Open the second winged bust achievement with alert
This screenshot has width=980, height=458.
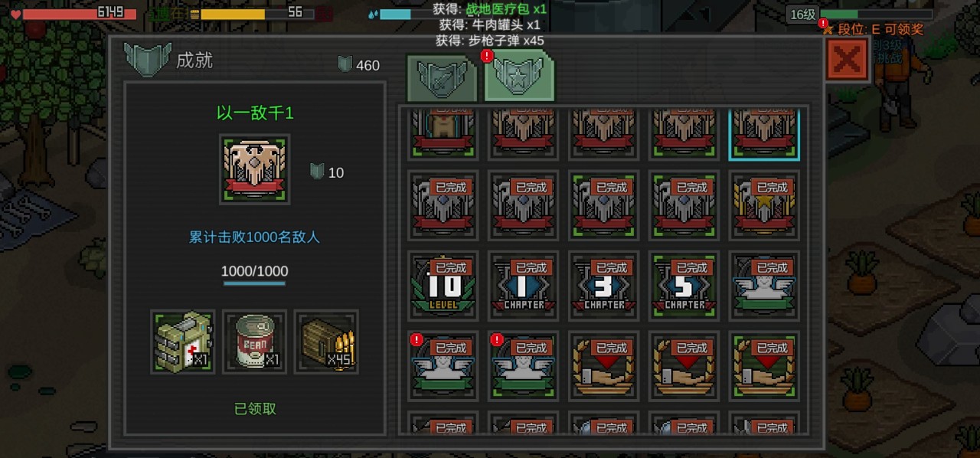point(524,365)
